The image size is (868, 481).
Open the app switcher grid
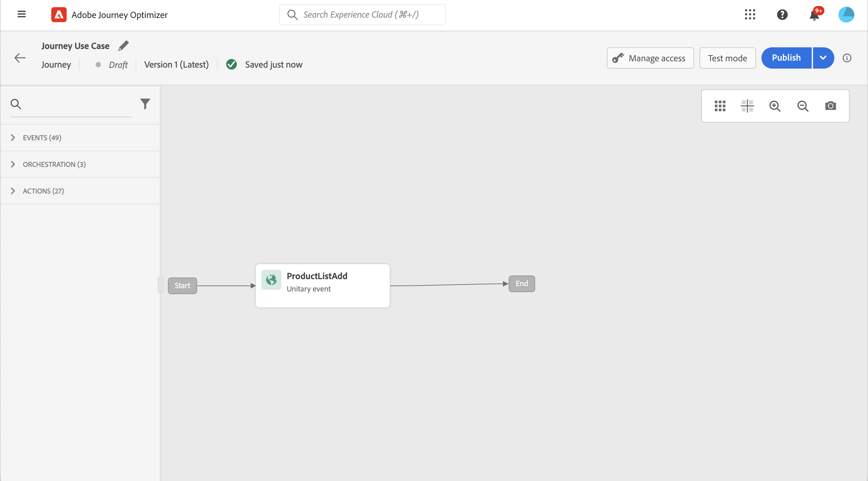pyautogui.click(x=750, y=15)
